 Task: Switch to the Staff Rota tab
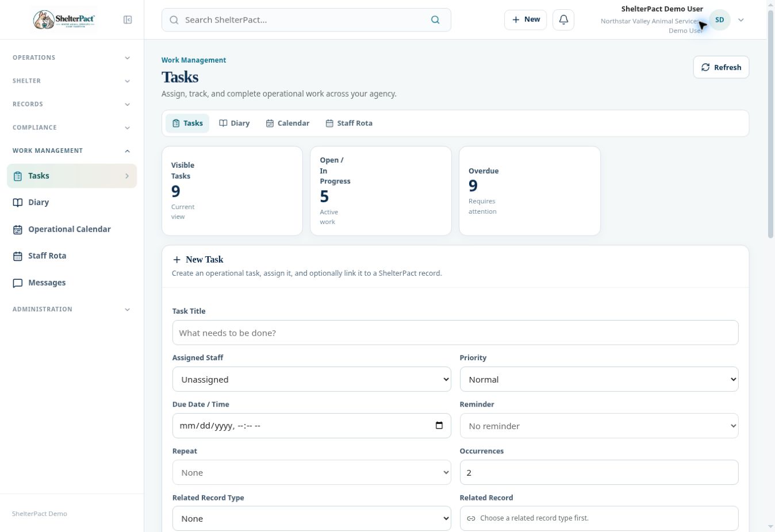pos(349,123)
